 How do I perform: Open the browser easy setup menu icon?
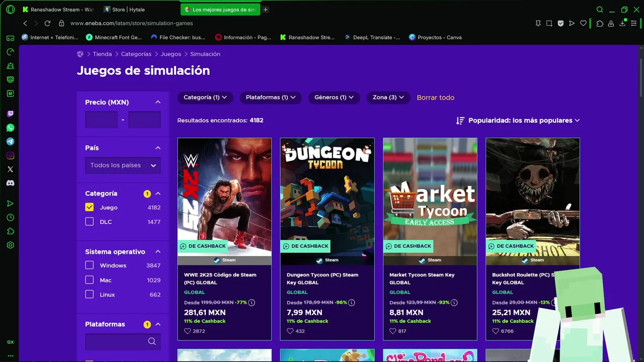coord(634,23)
